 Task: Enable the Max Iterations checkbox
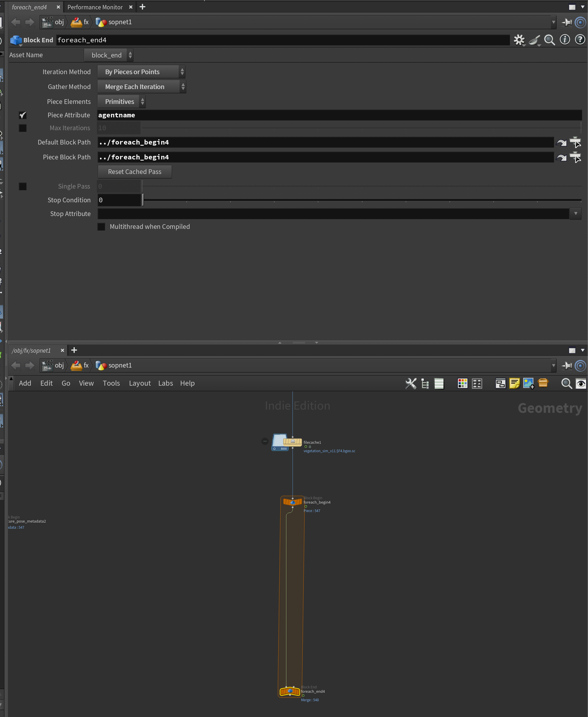[23, 128]
